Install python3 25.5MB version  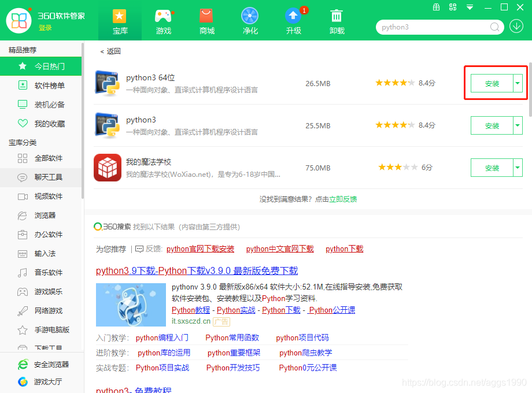tap(492, 125)
